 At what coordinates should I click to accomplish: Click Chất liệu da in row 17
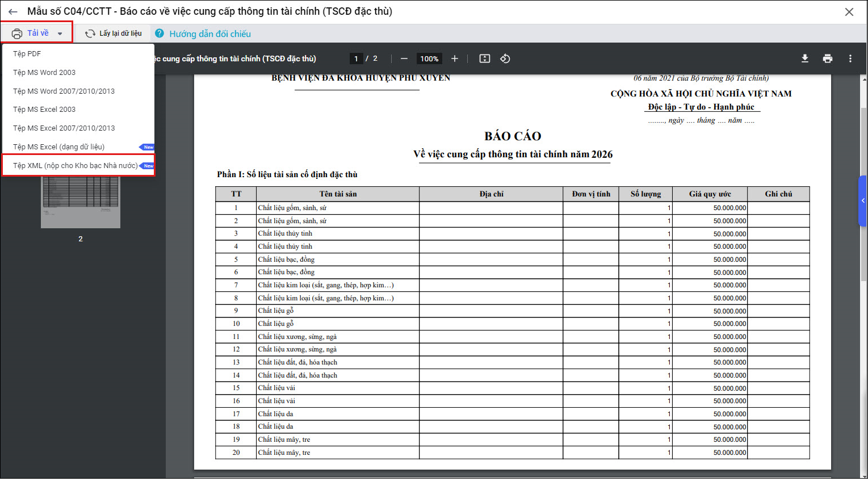(x=275, y=414)
